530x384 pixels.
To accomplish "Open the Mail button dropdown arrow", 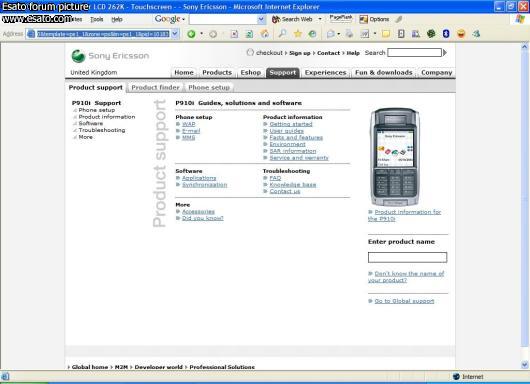I will pyautogui.click(x=339, y=34).
